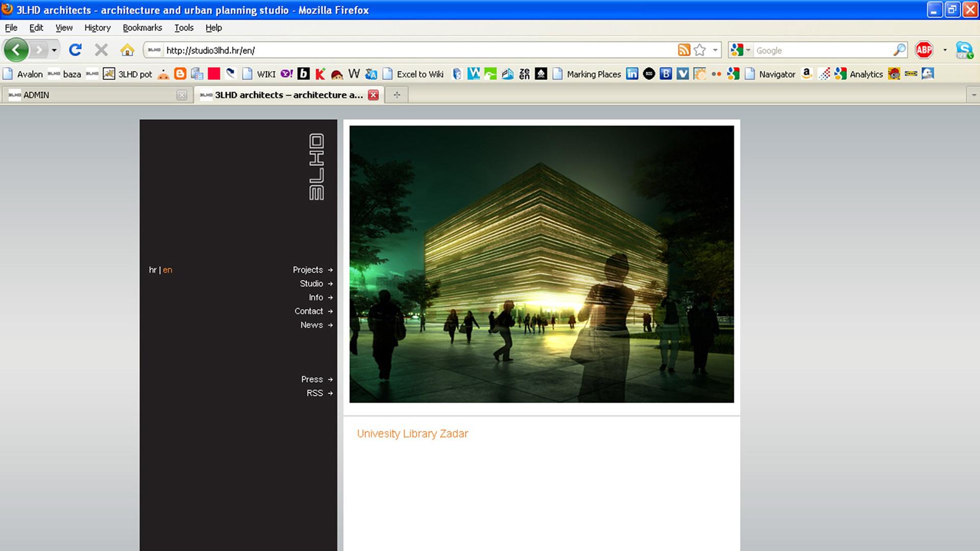
Task: Open the Bookmarks menu
Action: coord(142,28)
